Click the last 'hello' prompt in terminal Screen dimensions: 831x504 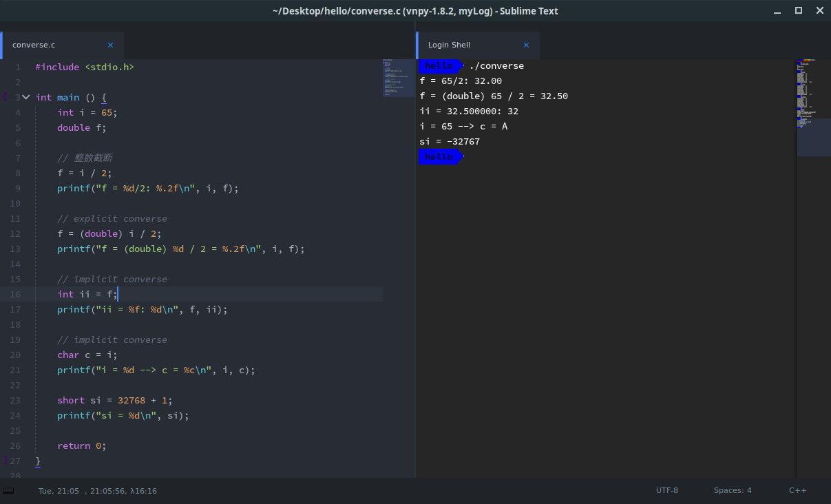pos(439,156)
